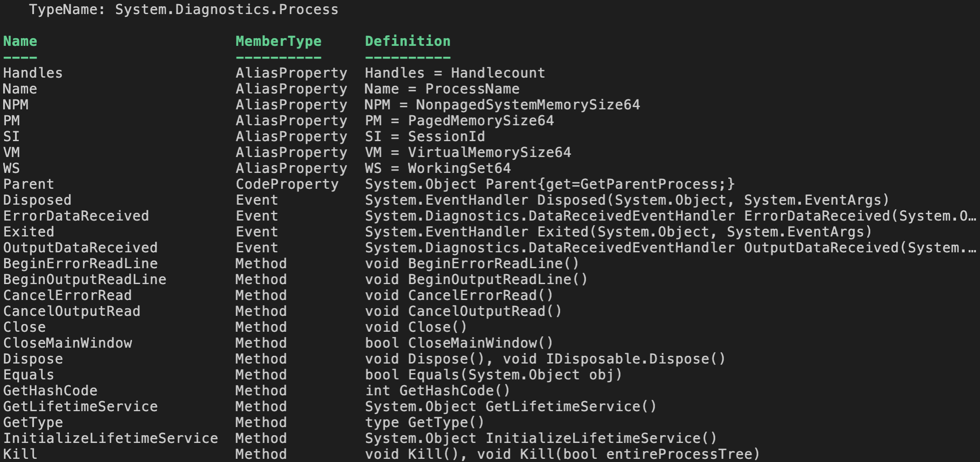Image resolution: width=980 pixels, height=462 pixels.
Task: Click the Dispose method definition
Action: (545, 359)
